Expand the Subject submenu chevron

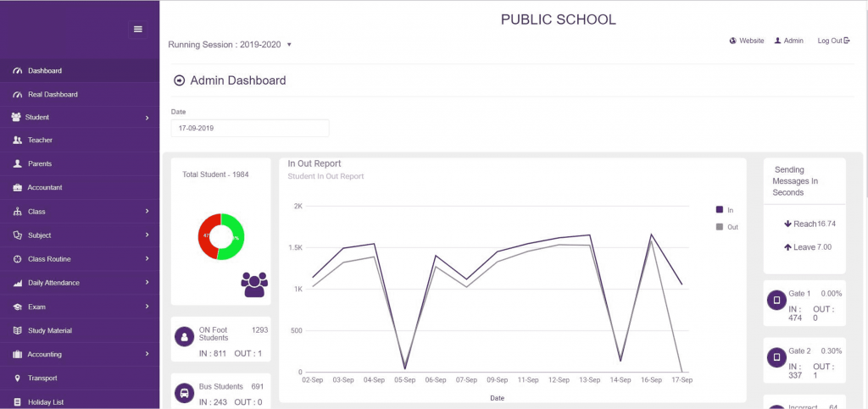[147, 235]
